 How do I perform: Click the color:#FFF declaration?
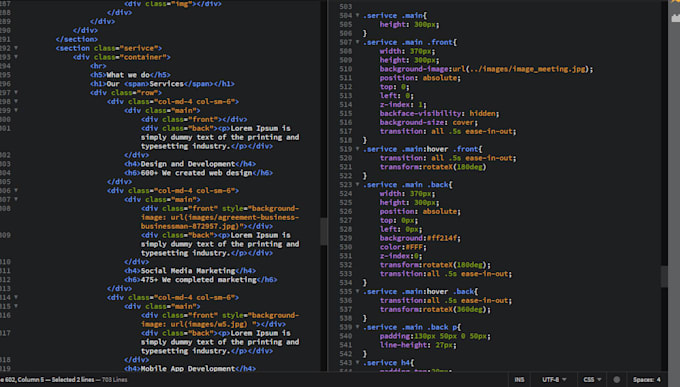click(x=403, y=247)
